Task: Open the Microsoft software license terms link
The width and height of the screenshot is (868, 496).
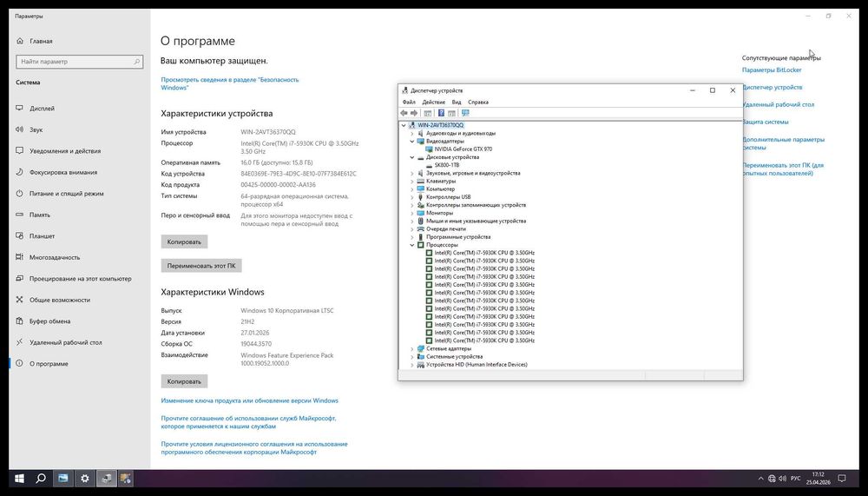Action: pos(254,447)
